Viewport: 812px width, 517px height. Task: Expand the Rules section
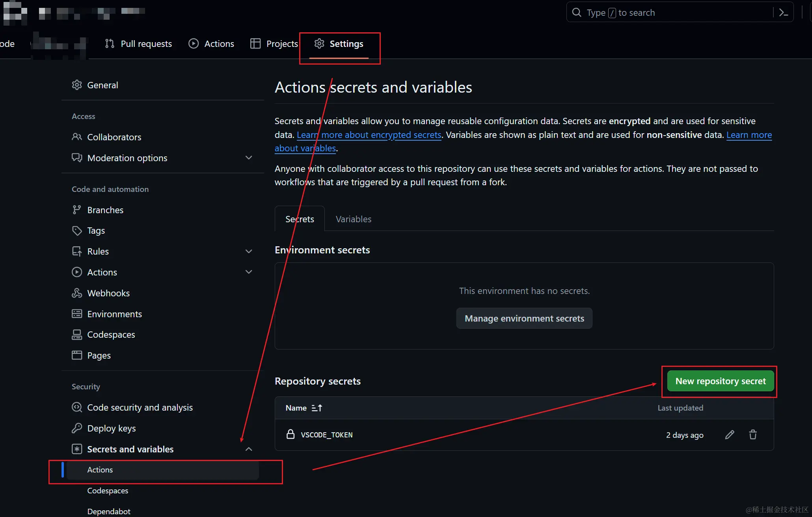(x=249, y=251)
